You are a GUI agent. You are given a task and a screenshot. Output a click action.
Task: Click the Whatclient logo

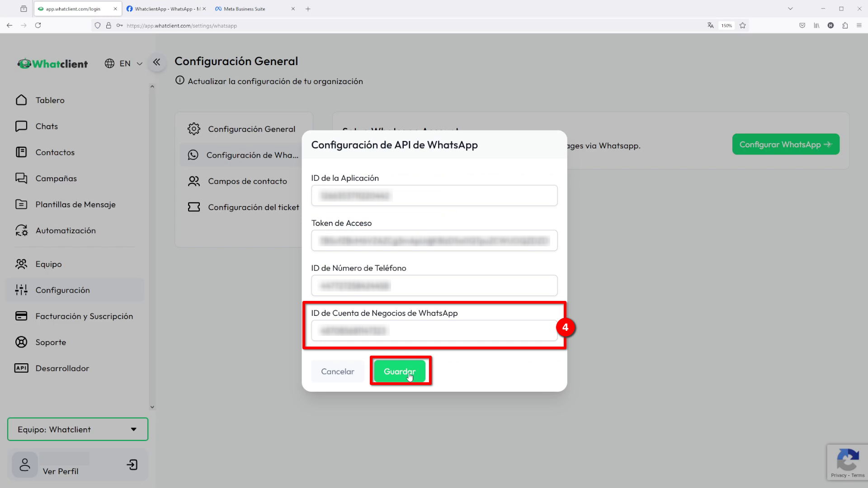pos(52,64)
